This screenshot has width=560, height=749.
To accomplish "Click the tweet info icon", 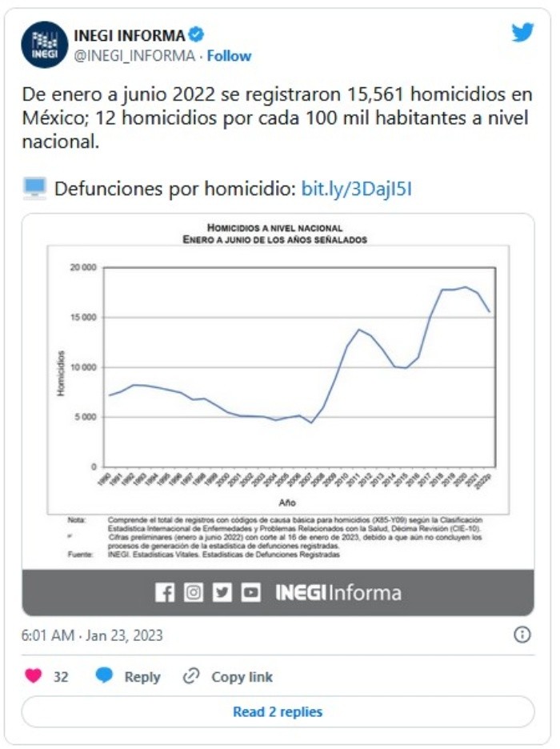I will point(522,635).
